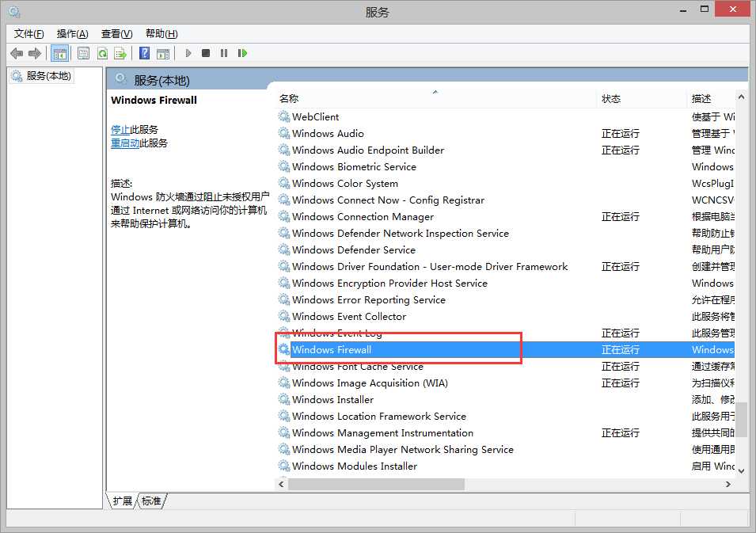Select the WebClient service row
Viewport: 756px width, 533px height.
coord(505,116)
